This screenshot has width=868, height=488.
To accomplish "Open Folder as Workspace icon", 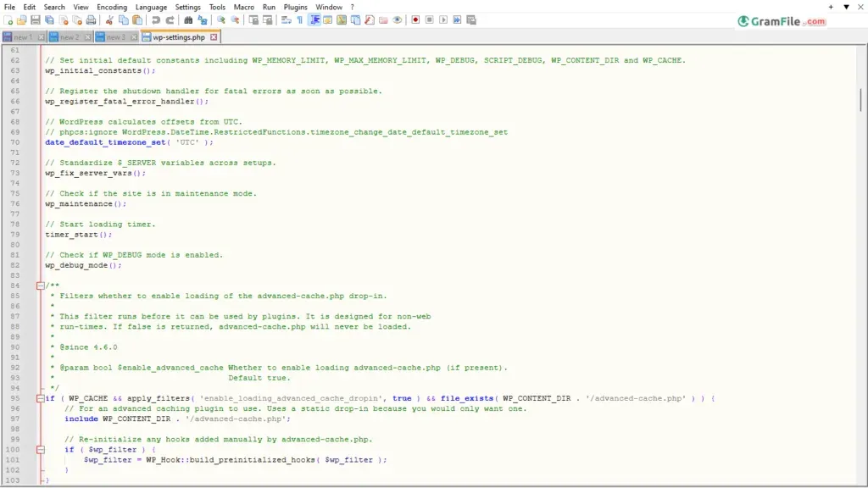I will (x=383, y=20).
